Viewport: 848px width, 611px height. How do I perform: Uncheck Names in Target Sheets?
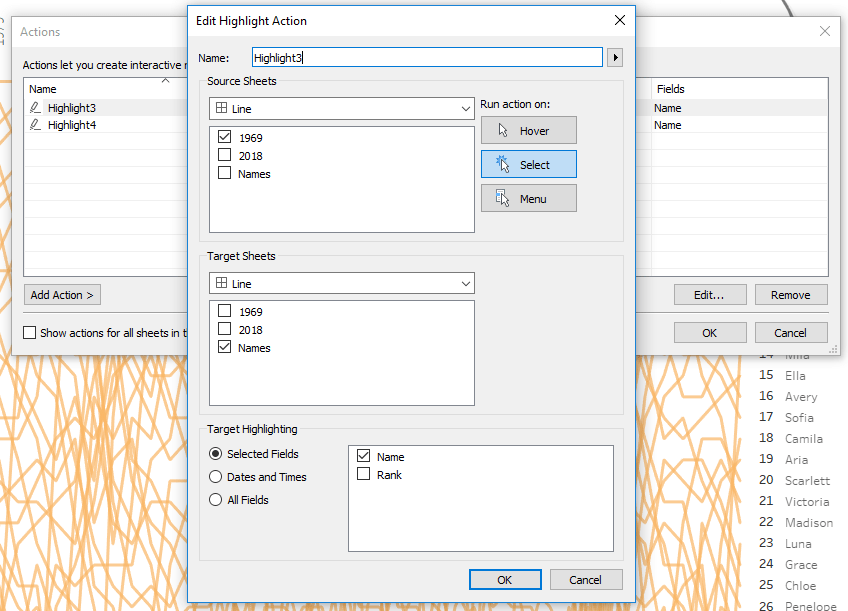click(x=224, y=348)
